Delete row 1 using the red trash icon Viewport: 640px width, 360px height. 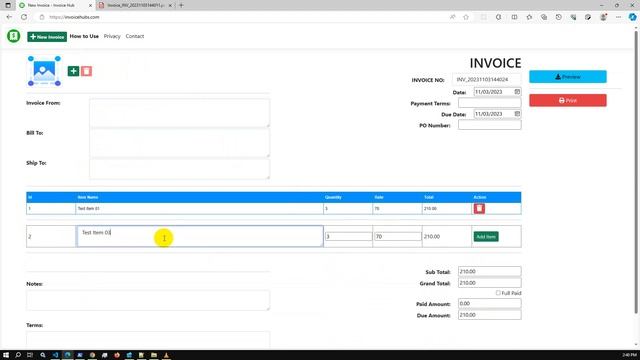point(479,209)
